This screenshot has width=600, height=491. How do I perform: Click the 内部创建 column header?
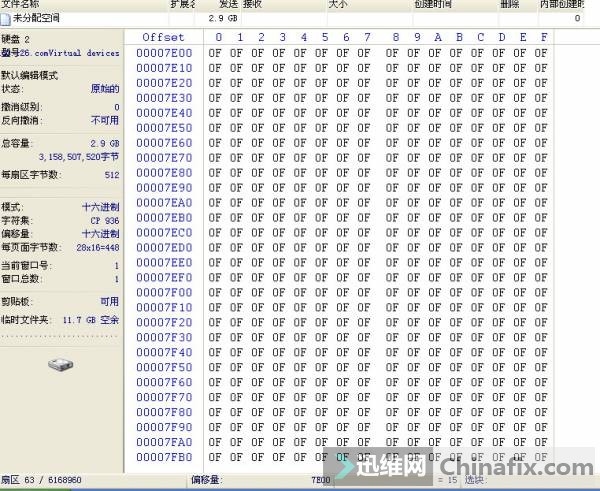(x=562, y=4)
